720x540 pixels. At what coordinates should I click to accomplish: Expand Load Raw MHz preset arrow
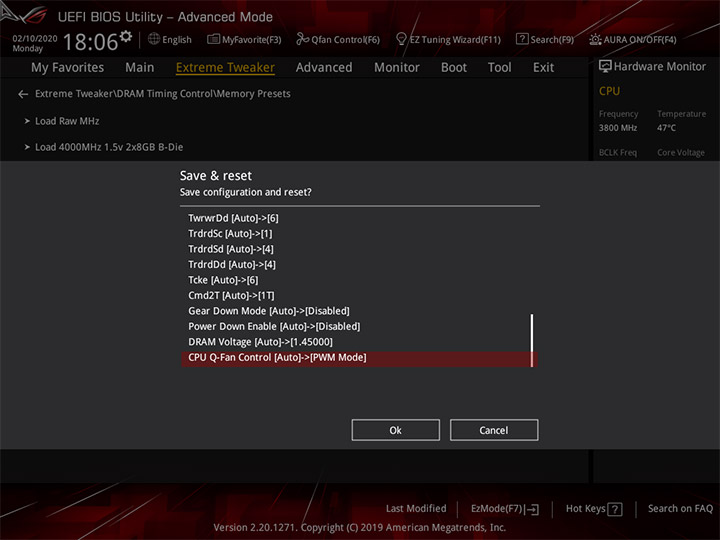(x=27, y=121)
